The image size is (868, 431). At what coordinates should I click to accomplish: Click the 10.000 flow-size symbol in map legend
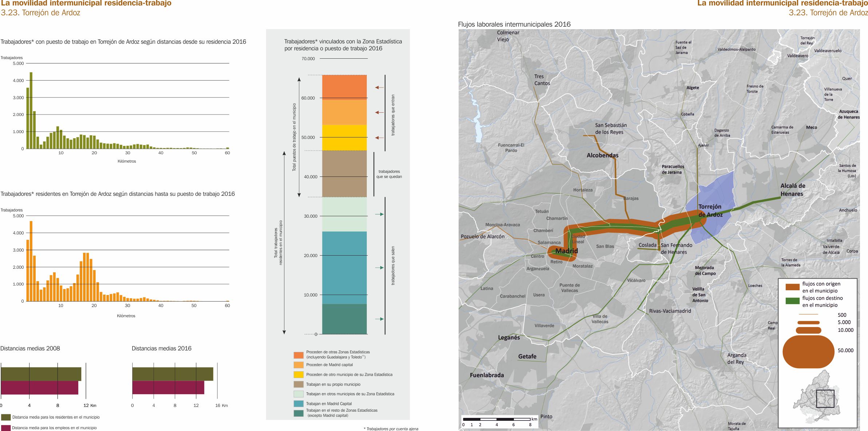[x=808, y=330]
